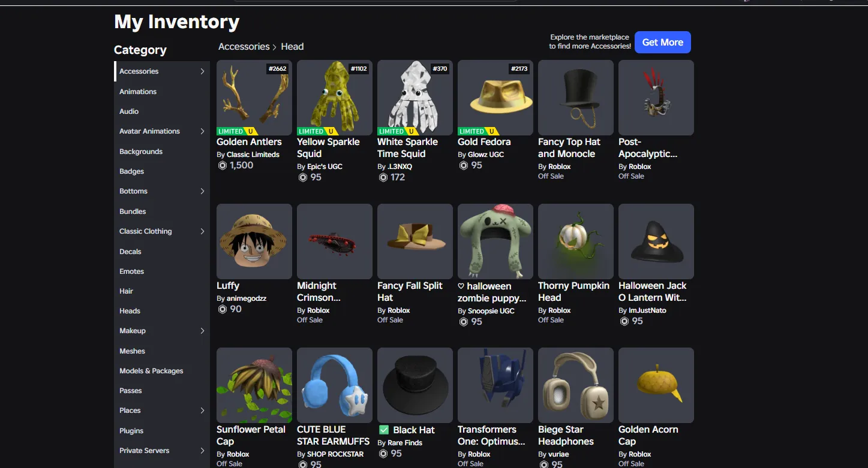Open the Gold Fedora item image
The image size is (868, 468).
click(495, 98)
